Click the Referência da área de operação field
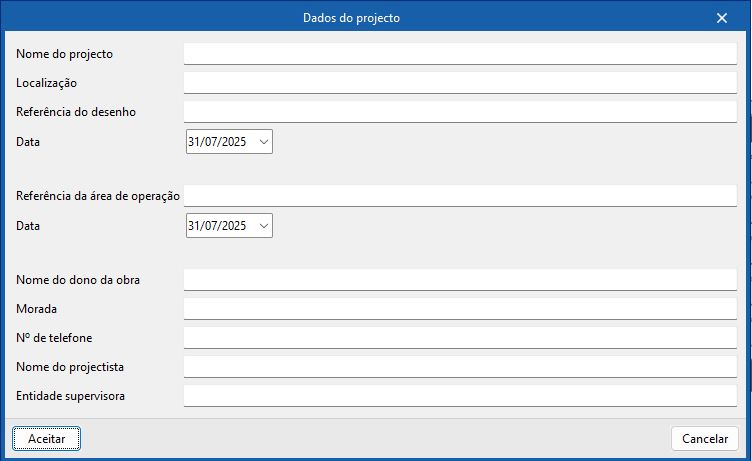752x461 pixels. point(460,195)
